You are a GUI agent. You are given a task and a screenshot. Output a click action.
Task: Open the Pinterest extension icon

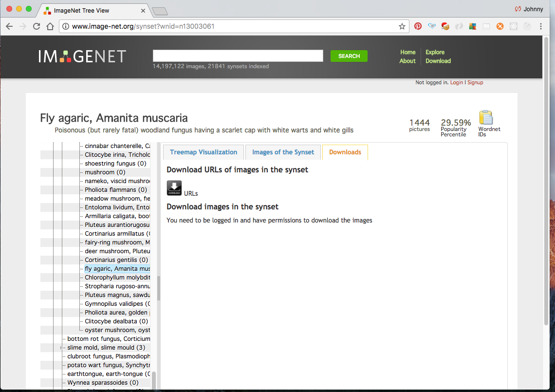coord(418,26)
